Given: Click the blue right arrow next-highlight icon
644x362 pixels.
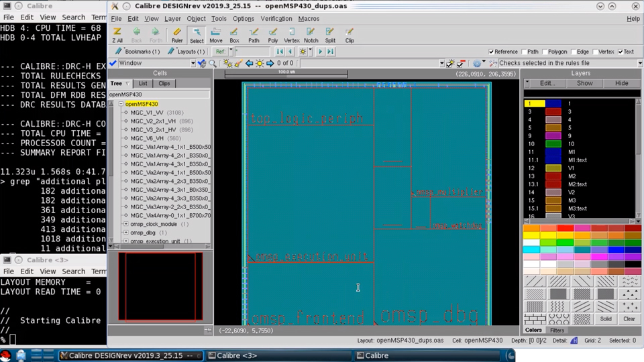Looking at the screenshot, I should click(270, 63).
